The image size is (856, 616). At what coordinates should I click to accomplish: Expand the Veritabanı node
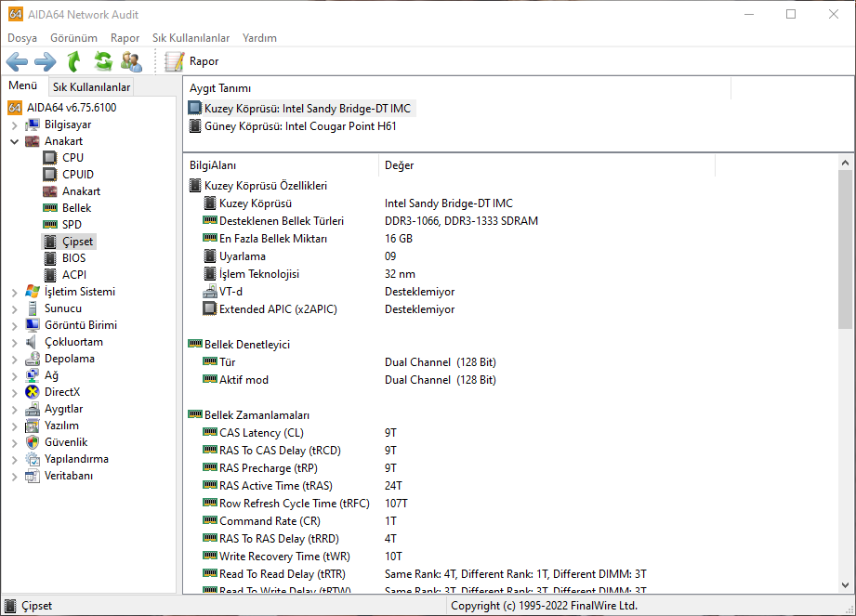point(14,477)
